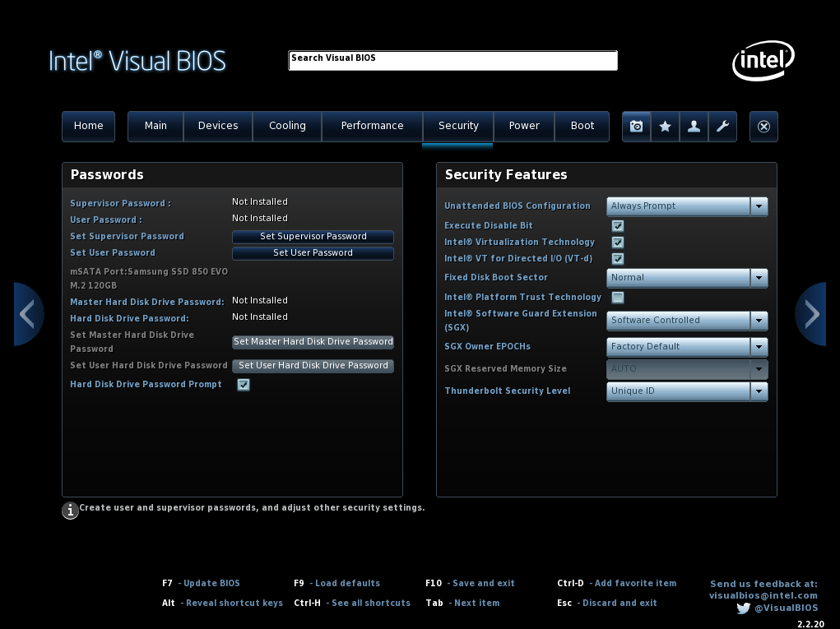Go to the Home tab

[88, 127]
